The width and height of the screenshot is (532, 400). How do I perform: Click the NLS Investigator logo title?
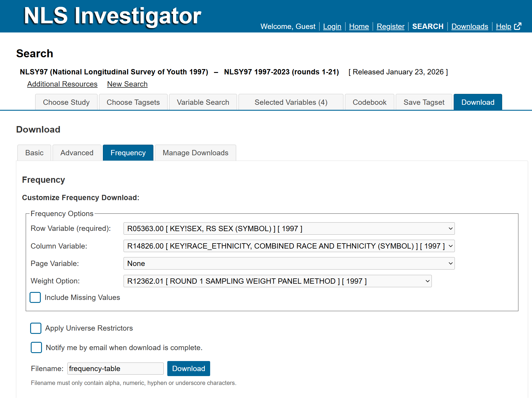pyautogui.click(x=112, y=16)
